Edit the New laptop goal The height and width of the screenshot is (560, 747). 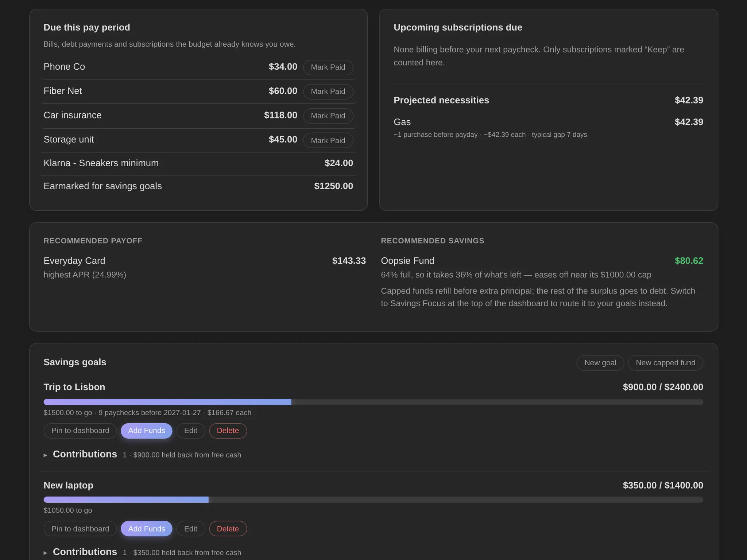pyautogui.click(x=191, y=529)
